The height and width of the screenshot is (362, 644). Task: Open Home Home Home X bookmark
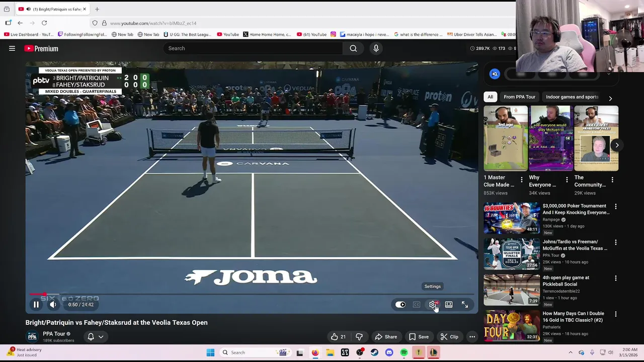(x=267, y=35)
